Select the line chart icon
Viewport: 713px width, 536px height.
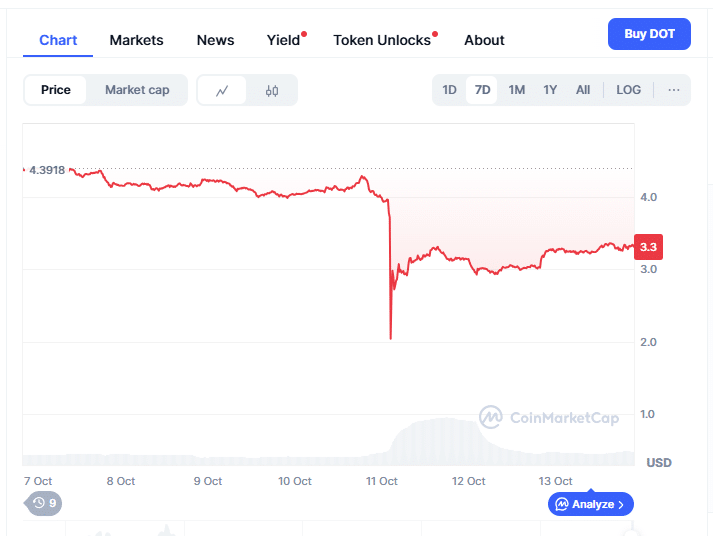[x=222, y=90]
